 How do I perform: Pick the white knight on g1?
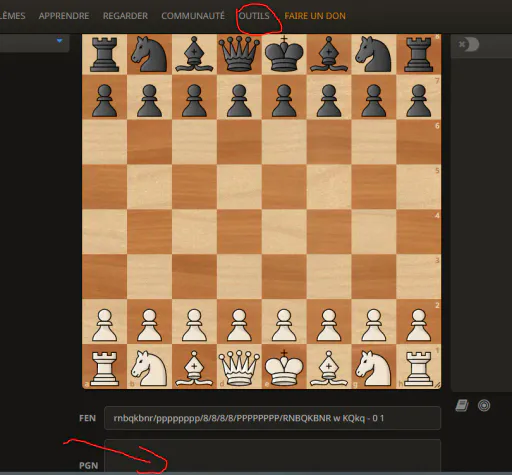pyautogui.click(x=374, y=367)
